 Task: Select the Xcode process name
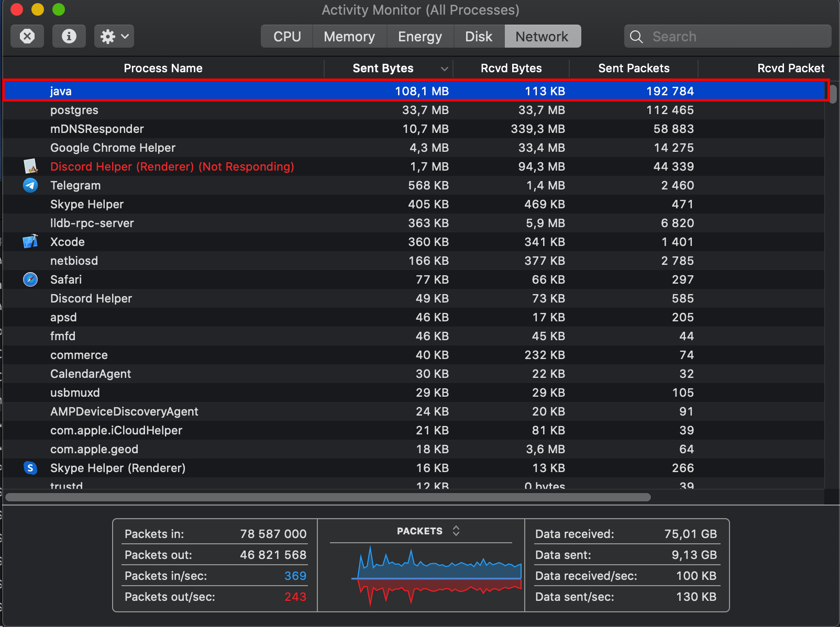point(68,242)
